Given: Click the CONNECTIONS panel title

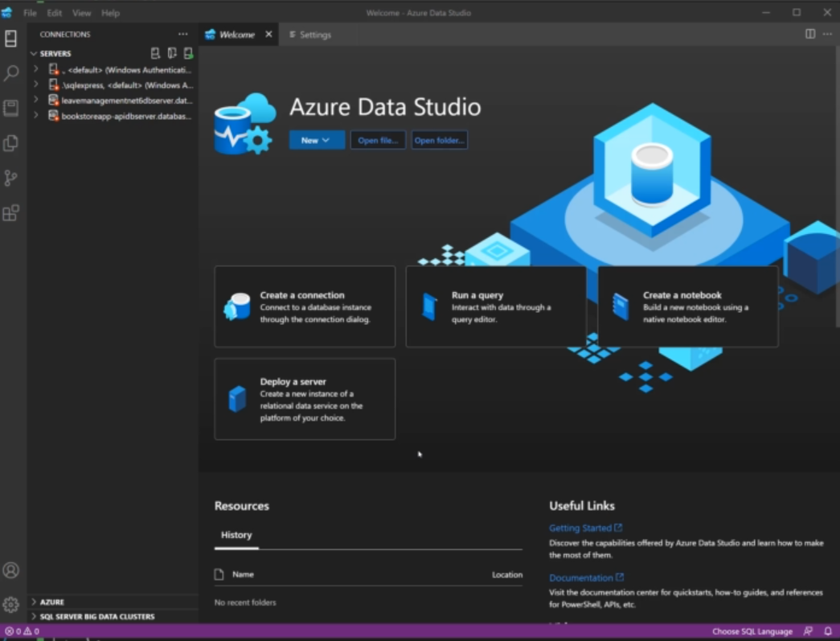Looking at the screenshot, I should pos(65,35).
